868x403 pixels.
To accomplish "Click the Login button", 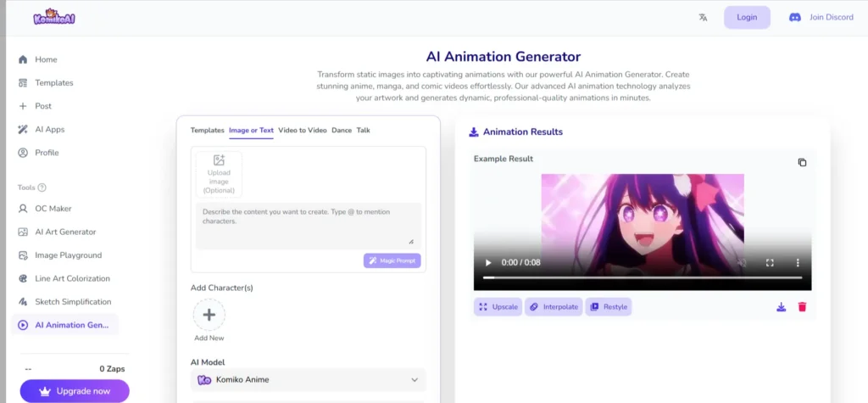I will coord(747,17).
